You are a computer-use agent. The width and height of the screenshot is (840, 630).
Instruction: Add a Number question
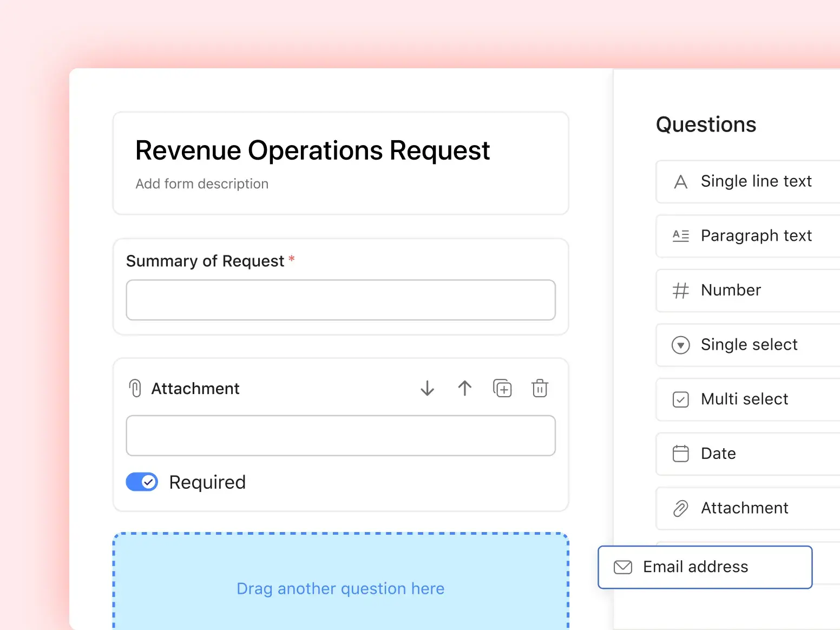(x=748, y=291)
